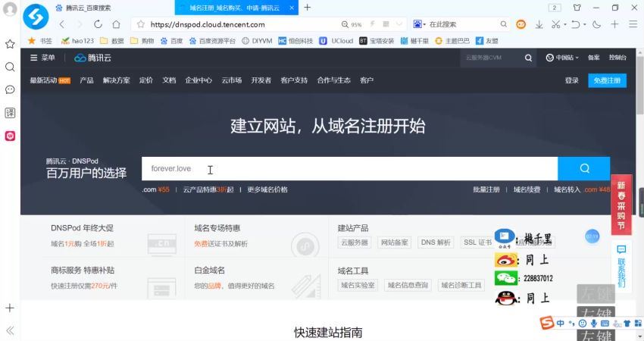
Task: Open 产品 navigation item
Action: 86,80
